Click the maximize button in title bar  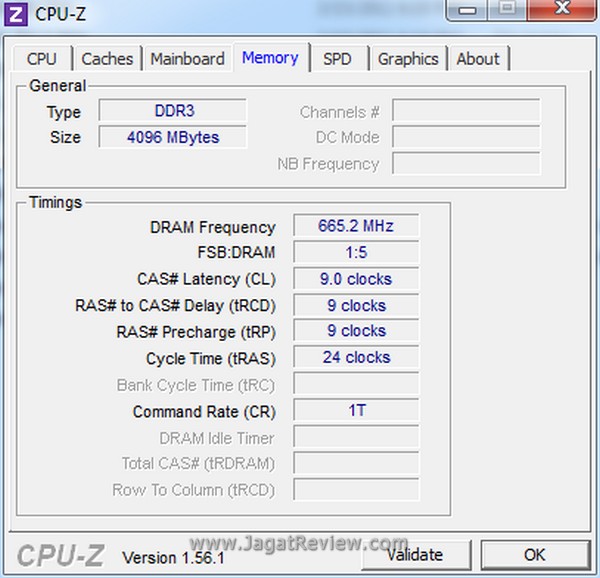click(x=507, y=8)
